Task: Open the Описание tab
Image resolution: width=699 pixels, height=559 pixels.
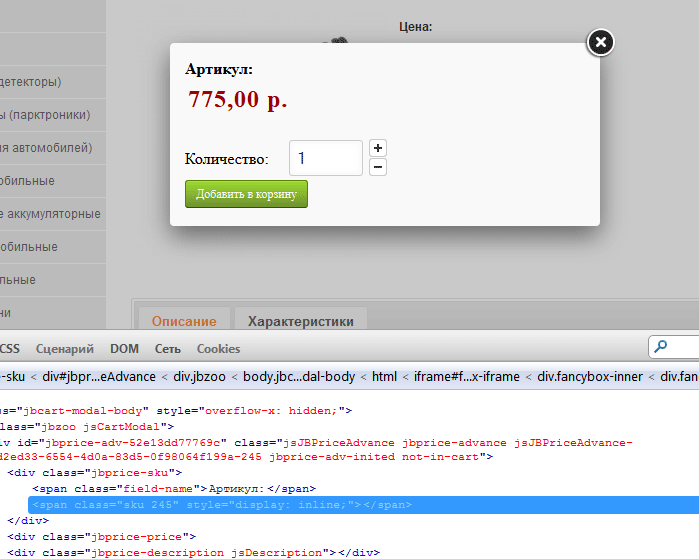Action: pyautogui.click(x=184, y=321)
